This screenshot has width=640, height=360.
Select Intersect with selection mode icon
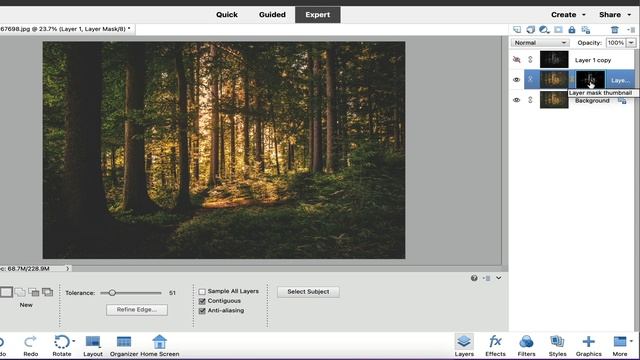click(x=48, y=292)
